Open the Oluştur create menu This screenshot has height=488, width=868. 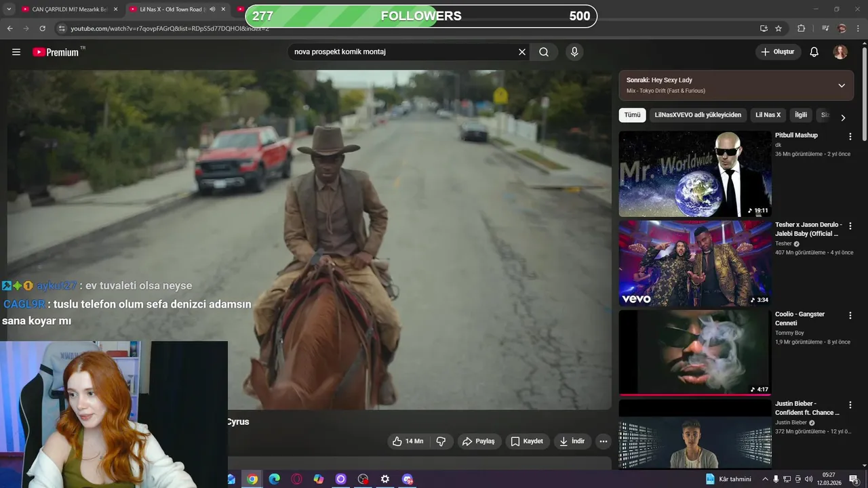coord(778,52)
